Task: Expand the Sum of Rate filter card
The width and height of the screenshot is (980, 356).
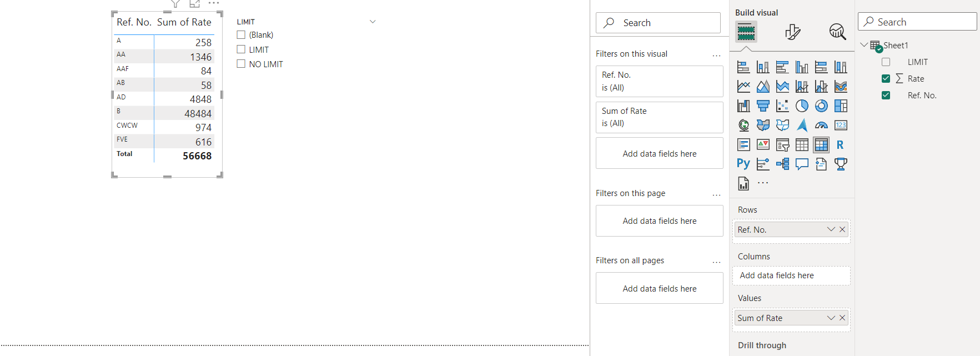Action: (x=659, y=117)
